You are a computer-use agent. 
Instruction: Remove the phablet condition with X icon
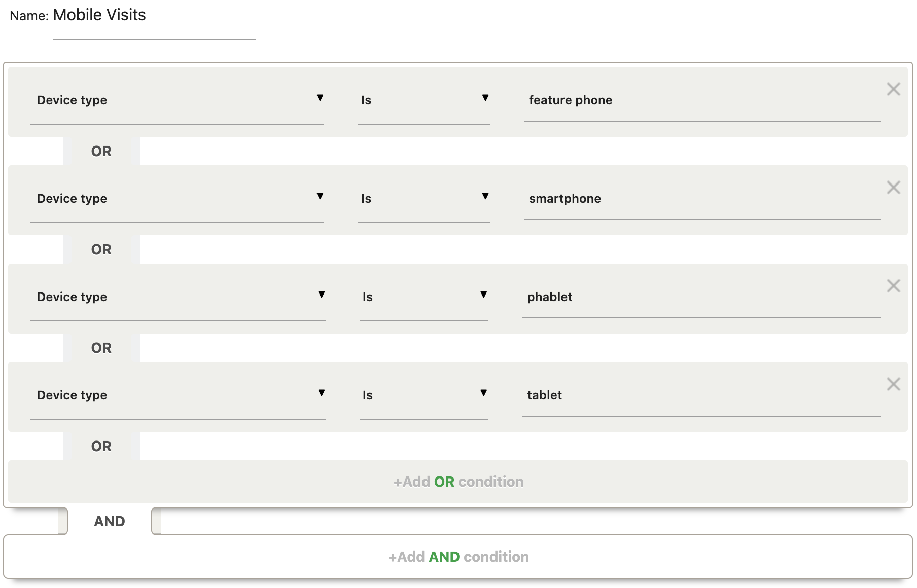pyautogui.click(x=893, y=286)
